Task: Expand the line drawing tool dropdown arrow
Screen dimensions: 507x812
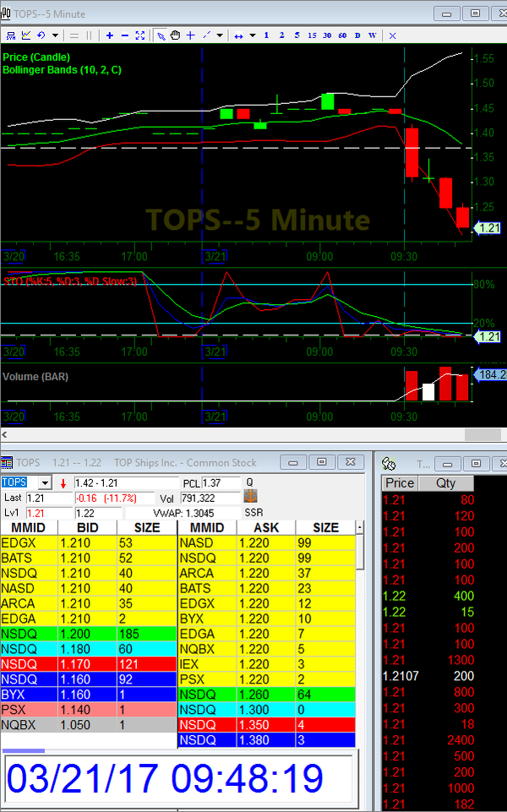Action: click(220, 35)
